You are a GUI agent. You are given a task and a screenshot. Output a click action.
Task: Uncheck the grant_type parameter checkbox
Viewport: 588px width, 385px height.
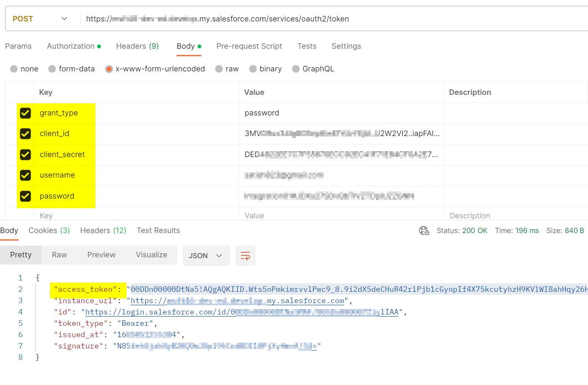coord(26,113)
